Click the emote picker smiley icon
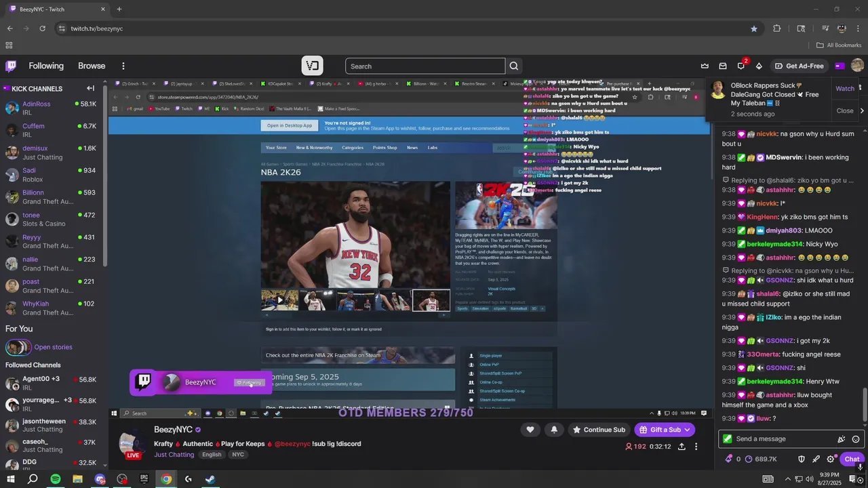 856,439
